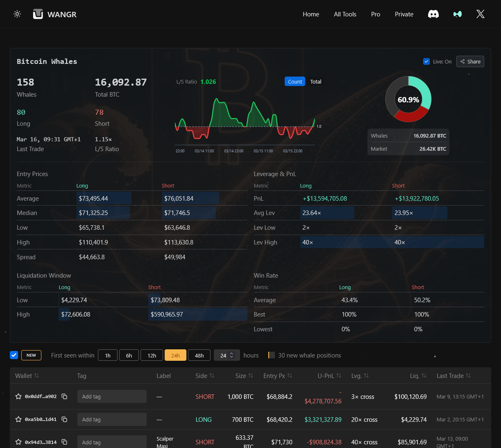
Task: Switch chart to Total view
Action: (x=315, y=81)
